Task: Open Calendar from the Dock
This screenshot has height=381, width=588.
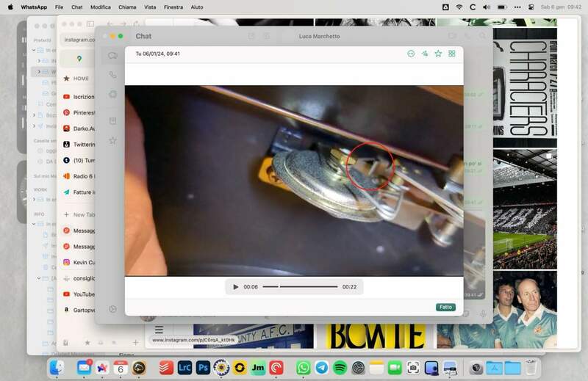Action: click(x=121, y=368)
